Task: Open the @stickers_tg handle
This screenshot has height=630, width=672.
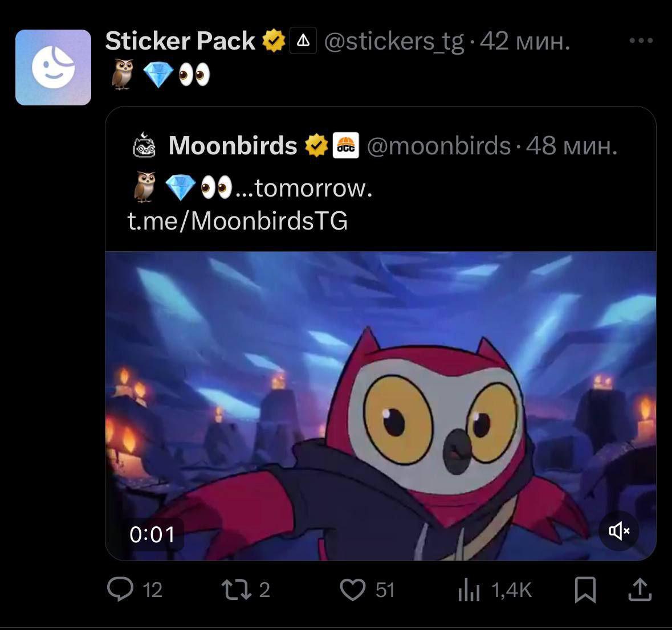Action: [x=394, y=42]
